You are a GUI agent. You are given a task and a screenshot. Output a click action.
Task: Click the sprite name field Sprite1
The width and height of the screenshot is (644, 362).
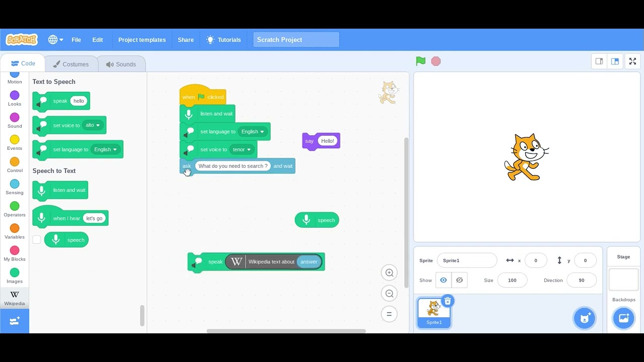point(467,260)
